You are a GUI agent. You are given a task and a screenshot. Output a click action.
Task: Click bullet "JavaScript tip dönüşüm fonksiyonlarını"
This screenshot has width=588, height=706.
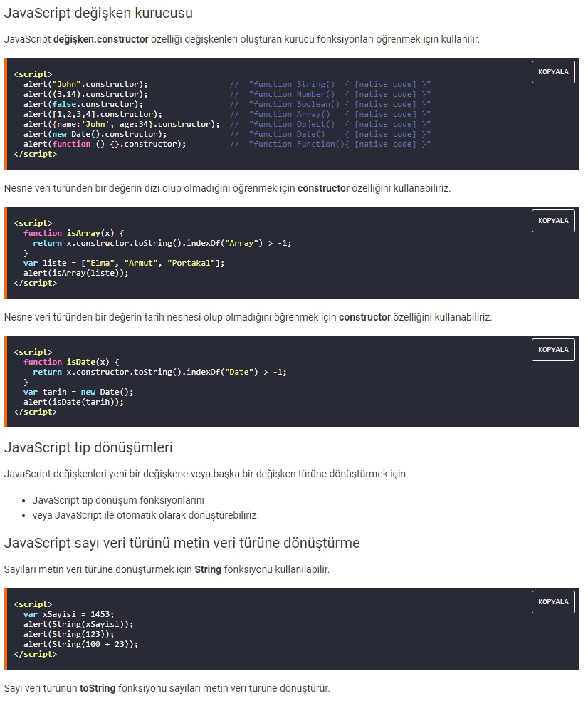(x=118, y=500)
